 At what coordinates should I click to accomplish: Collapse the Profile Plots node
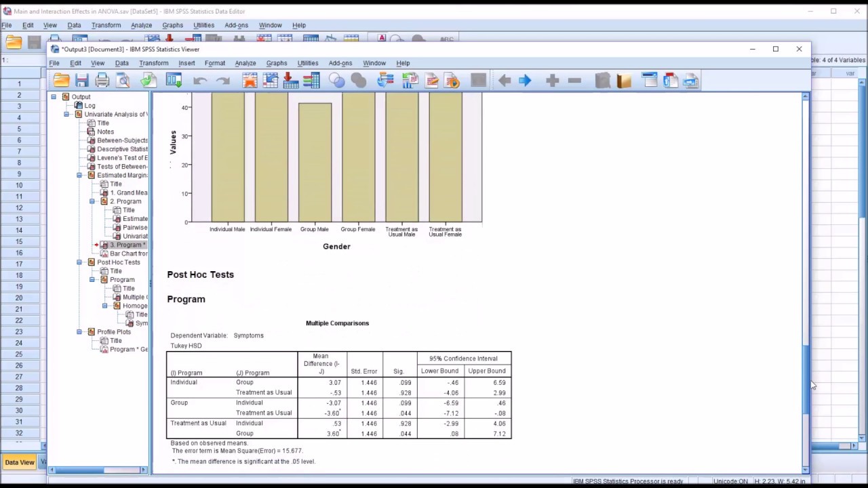[79, 332]
